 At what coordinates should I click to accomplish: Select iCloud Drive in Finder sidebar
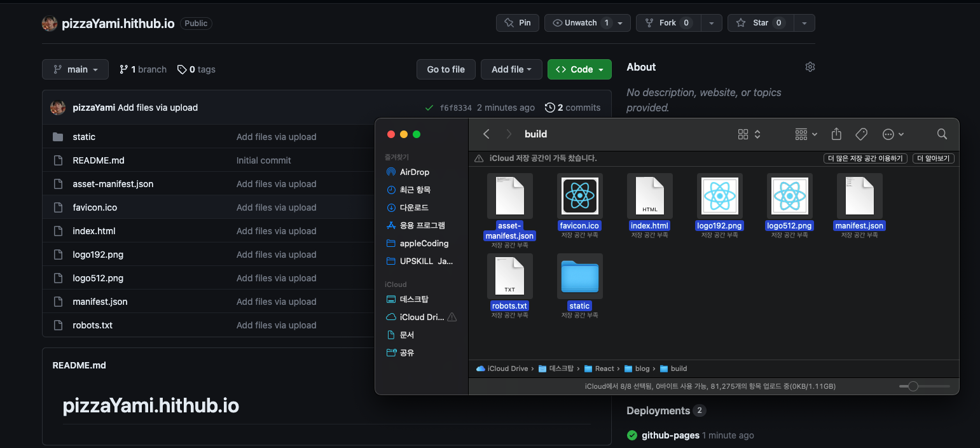click(x=422, y=317)
